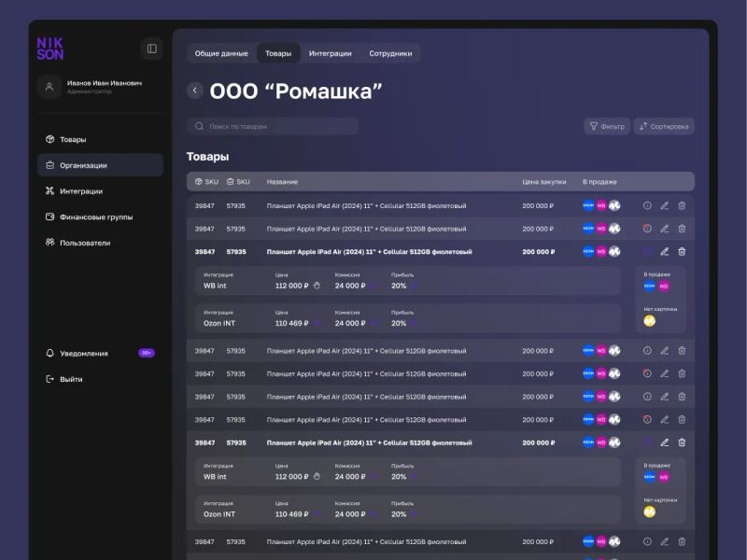
Task: Open the Сортировка sorting menu
Action: click(x=664, y=126)
